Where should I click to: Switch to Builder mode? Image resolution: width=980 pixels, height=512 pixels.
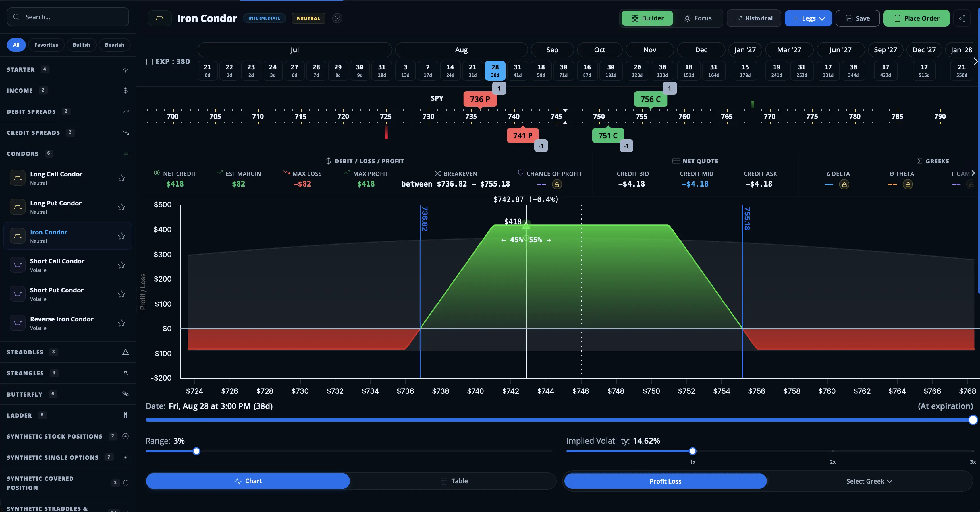(647, 18)
